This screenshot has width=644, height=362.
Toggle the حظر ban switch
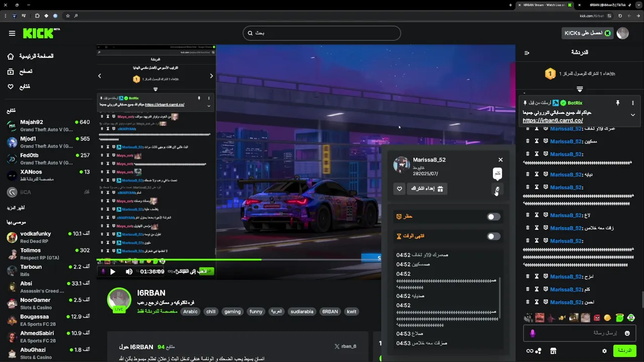pyautogui.click(x=494, y=217)
